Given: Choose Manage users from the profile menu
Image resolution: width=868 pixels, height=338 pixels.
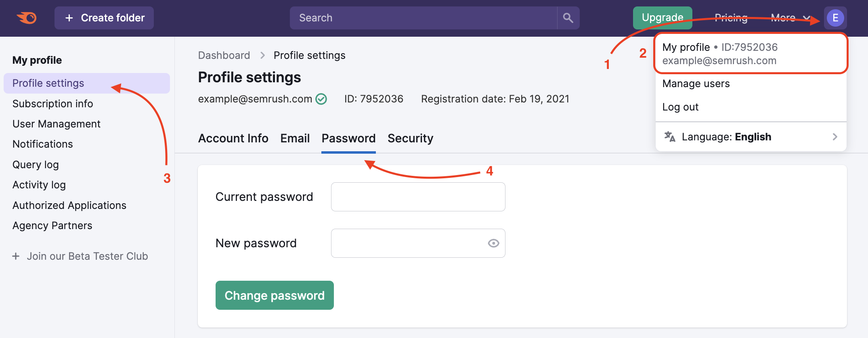Looking at the screenshot, I should (696, 84).
